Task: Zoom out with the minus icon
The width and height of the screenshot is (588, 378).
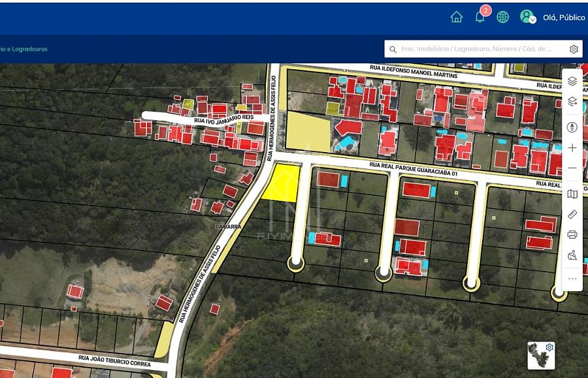Action: pyautogui.click(x=572, y=168)
